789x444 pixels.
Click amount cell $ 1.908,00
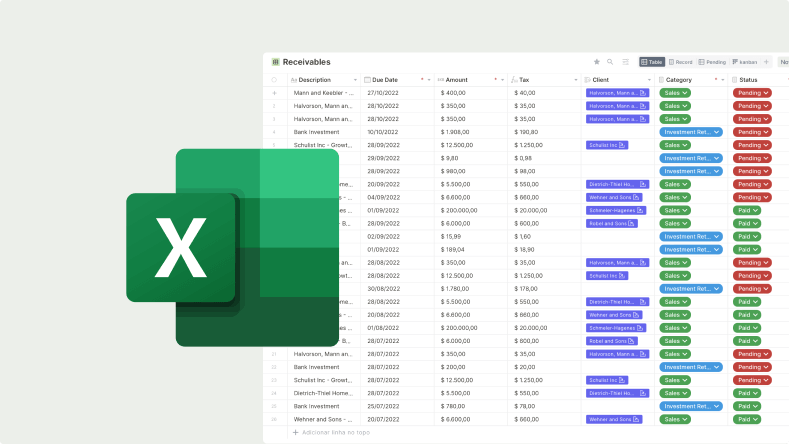click(455, 132)
